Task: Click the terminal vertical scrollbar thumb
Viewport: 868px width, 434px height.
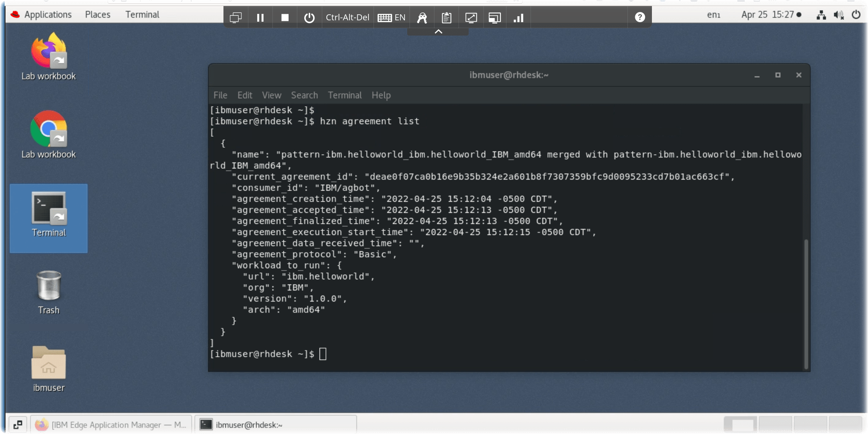Action: pyautogui.click(x=806, y=304)
